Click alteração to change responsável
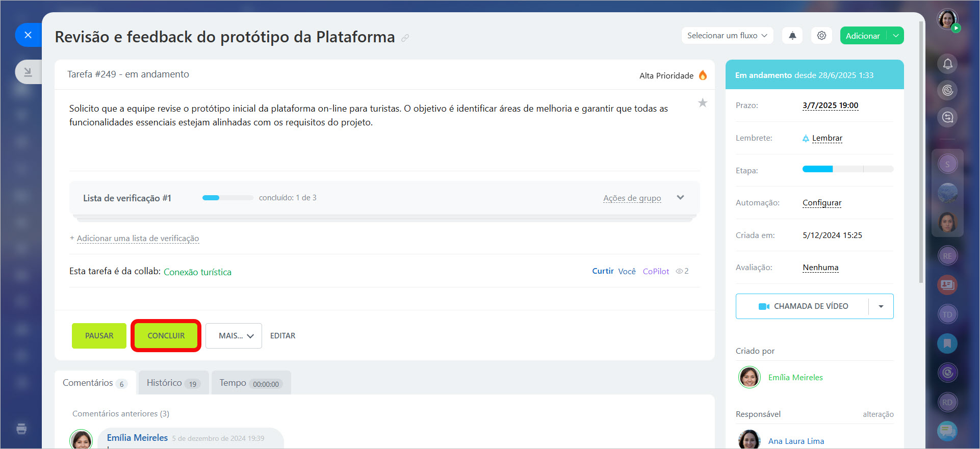The width and height of the screenshot is (980, 449). [878, 414]
